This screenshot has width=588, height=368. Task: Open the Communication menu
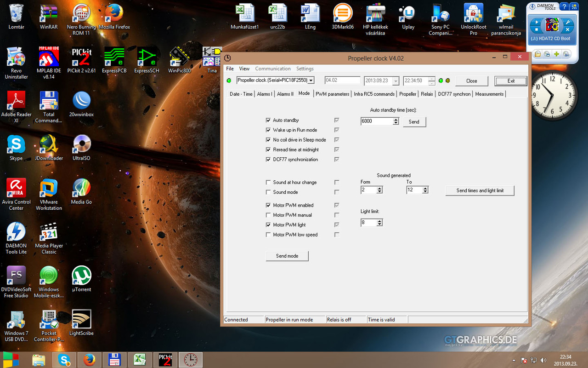[x=273, y=69]
